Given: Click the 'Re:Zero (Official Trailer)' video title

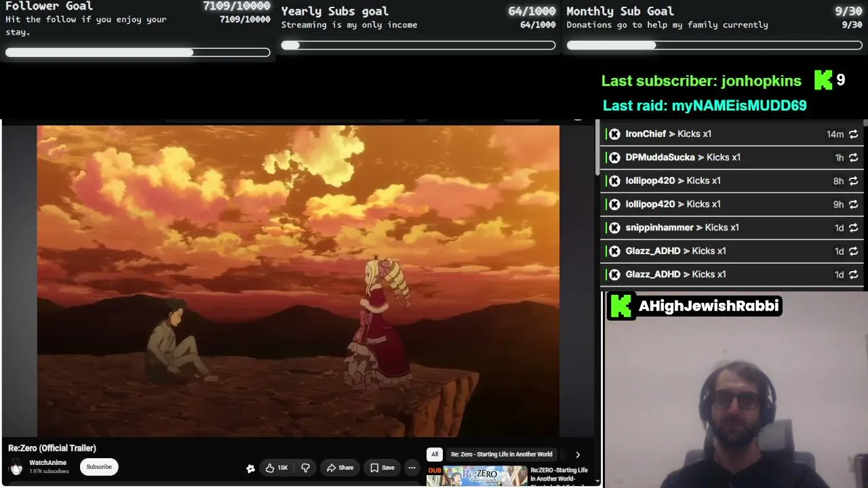Looking at the screenshot, I should [x=52, y=448].
